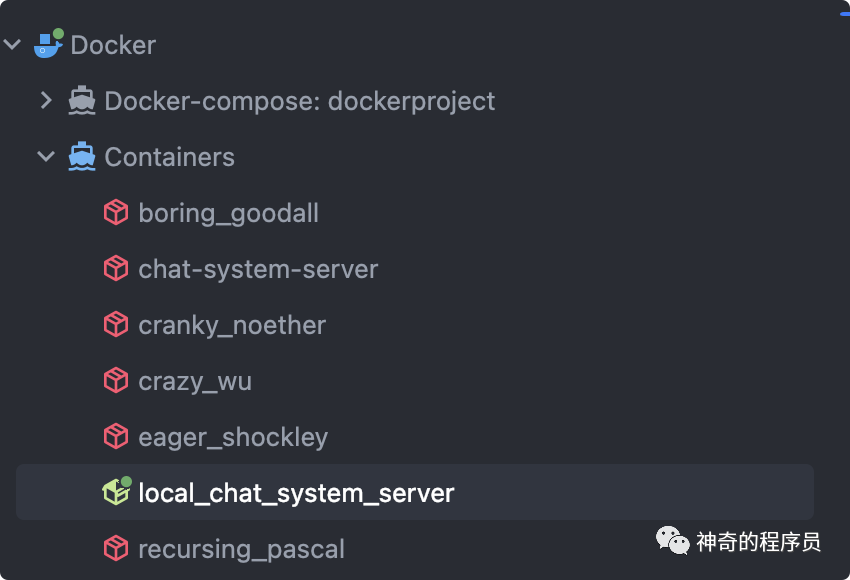Click the red cube icon beside recursing_pascal
The height and width of the screenshot is (580, 850).
[116, 548]
